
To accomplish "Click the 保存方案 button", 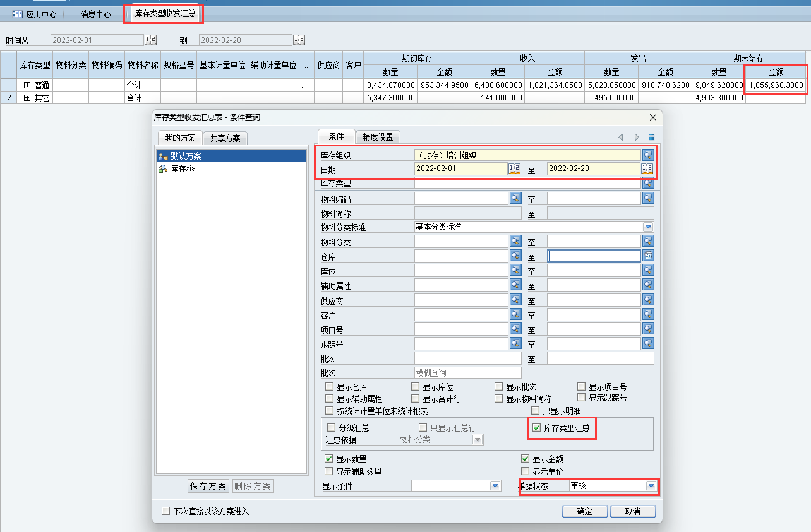I will 208,486.
